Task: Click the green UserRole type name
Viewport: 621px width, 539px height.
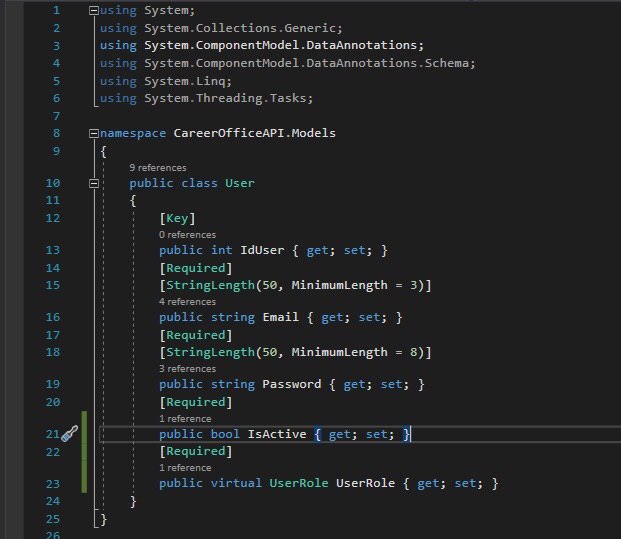Action: click(x=299, y=483)
